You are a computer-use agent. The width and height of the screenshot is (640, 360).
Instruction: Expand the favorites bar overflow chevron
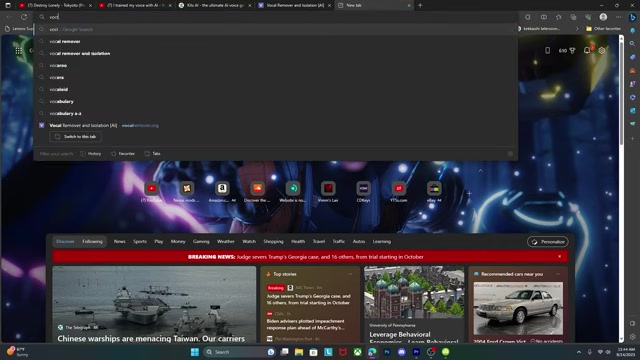click(577, 29)
